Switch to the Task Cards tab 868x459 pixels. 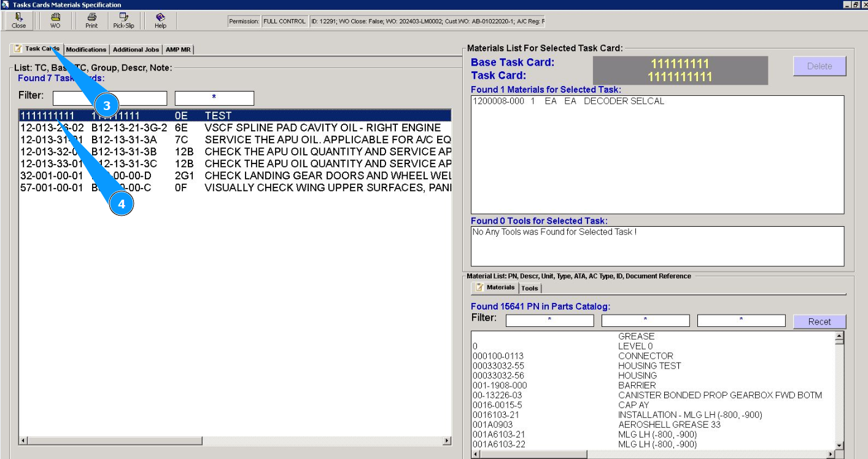(x=37, y=49)
